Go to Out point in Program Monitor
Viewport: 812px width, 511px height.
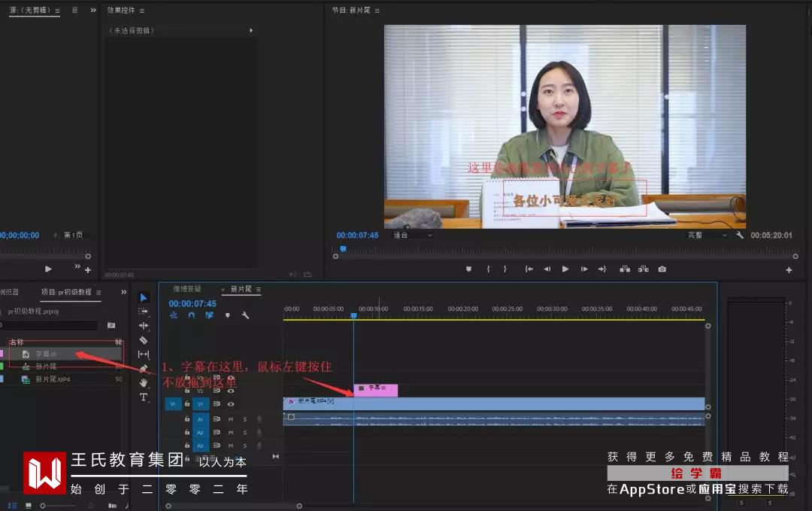602,269
